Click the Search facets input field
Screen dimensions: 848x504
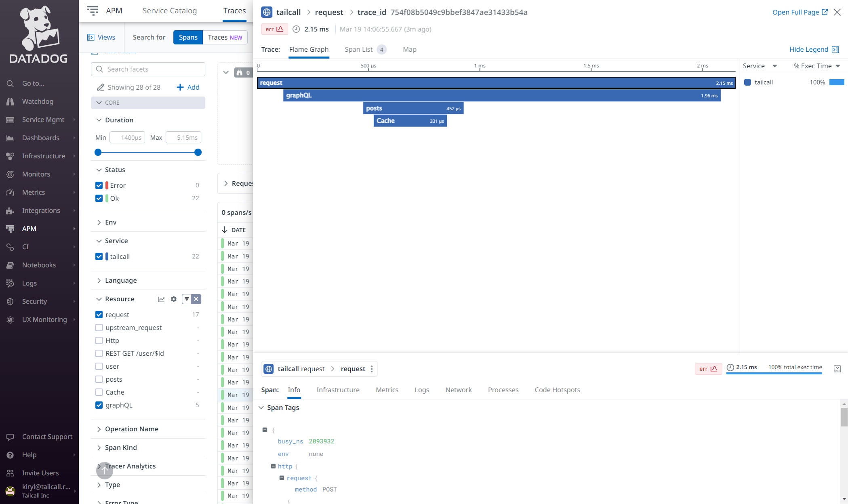click(x=148, y=69)
